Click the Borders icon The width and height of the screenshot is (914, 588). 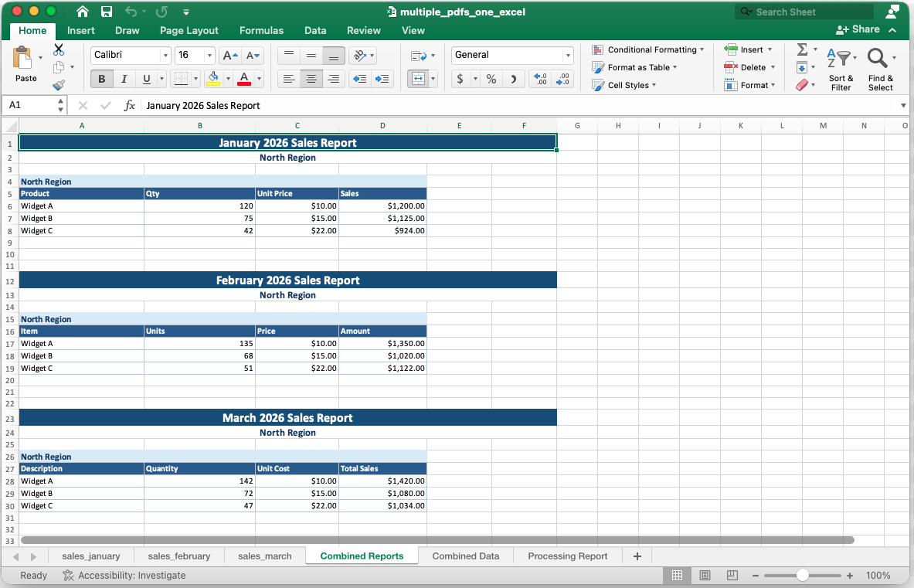182,79
